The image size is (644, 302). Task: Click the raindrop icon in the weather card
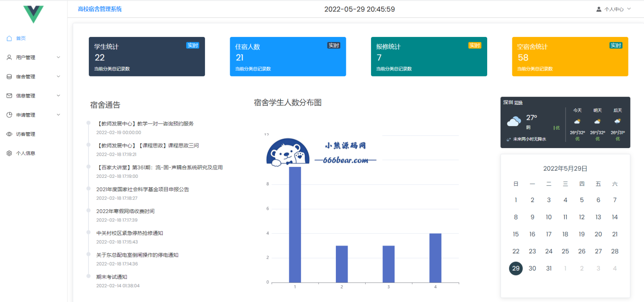click(x=507, y=139)
